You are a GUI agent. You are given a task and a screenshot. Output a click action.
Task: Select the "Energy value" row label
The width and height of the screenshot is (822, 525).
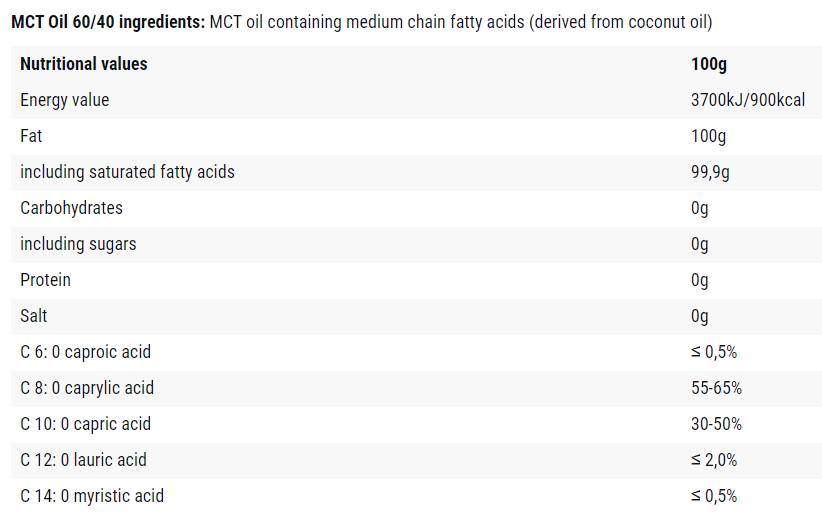(64, 100)
